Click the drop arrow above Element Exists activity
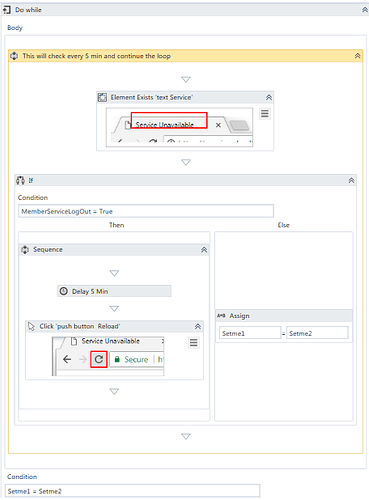The height and width of the screenshot is (500, 369). (186, 79)
